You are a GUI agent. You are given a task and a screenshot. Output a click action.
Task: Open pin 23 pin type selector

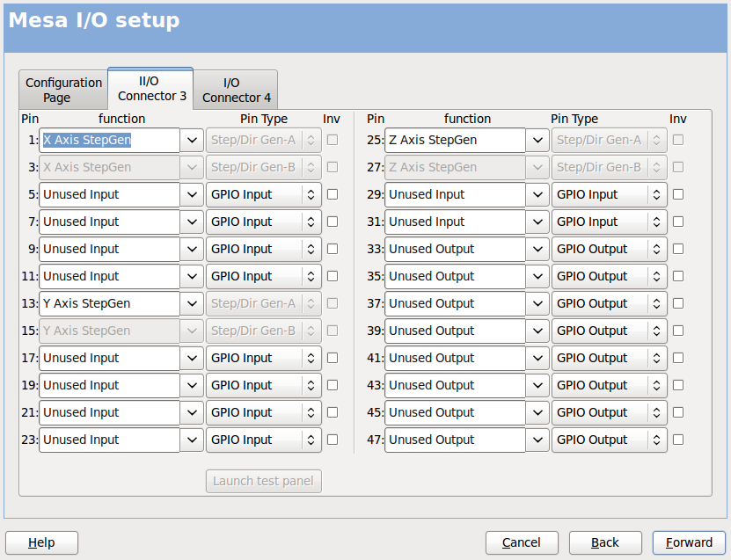[x=264, y=440]
